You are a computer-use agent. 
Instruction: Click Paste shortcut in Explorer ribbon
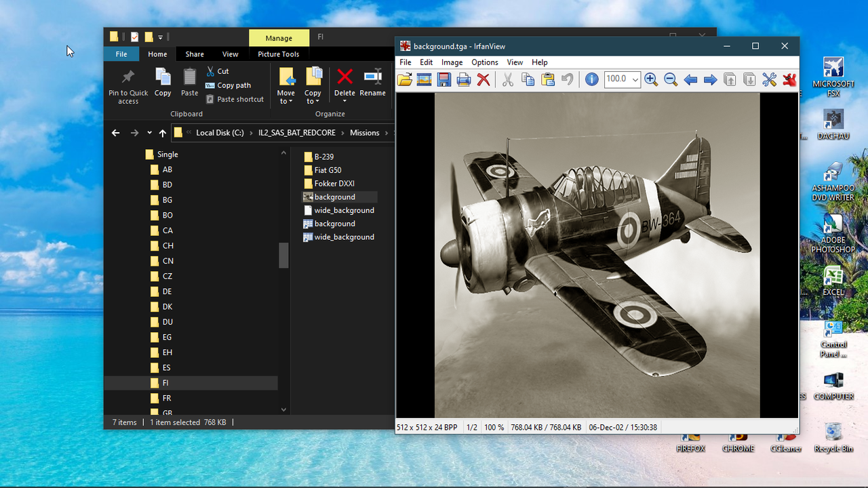(x=235, y=99)
